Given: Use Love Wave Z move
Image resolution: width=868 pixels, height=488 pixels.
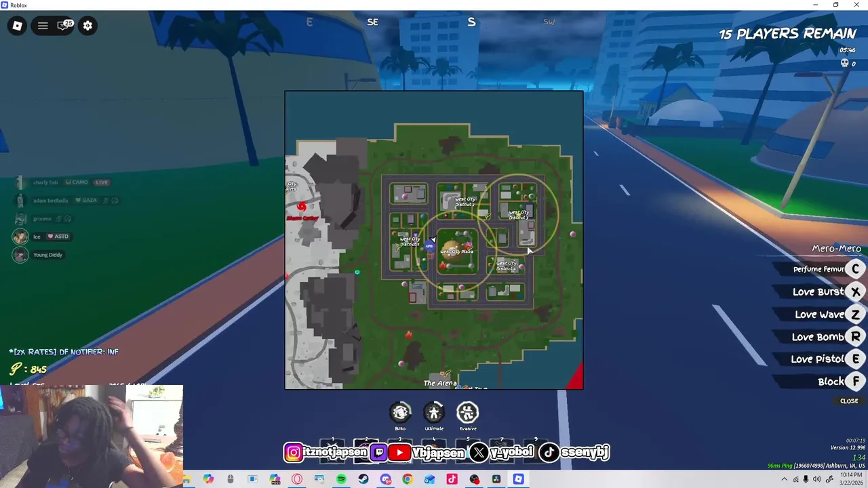Looking at the screenshot, I should click(x=855, y=314).
